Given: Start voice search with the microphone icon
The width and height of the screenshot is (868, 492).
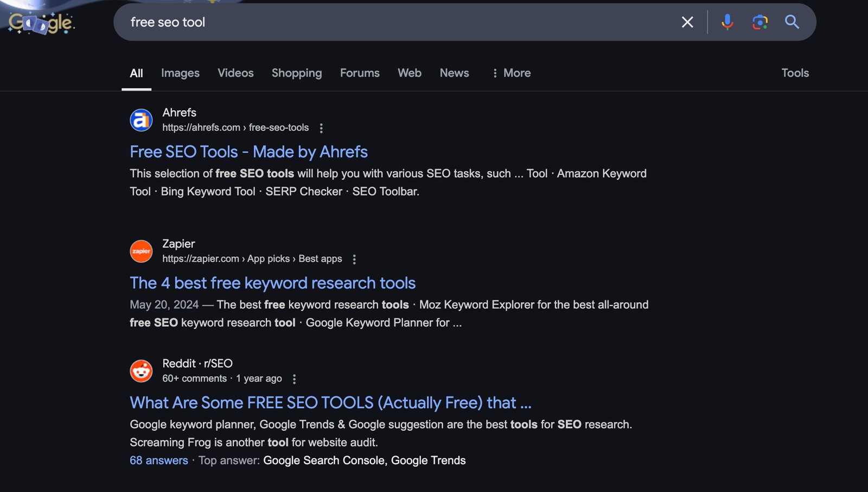Looking at the screenshot, I should pos(727,22).
